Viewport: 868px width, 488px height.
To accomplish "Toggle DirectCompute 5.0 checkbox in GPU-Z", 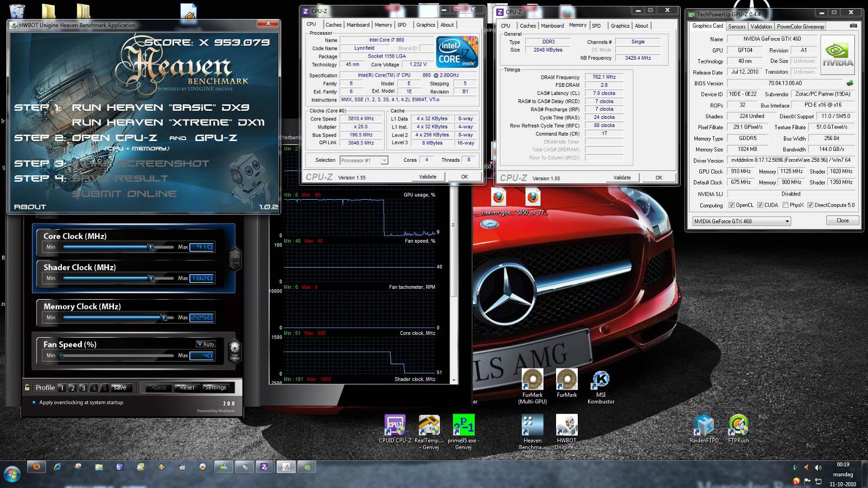I will coord(810,205).
